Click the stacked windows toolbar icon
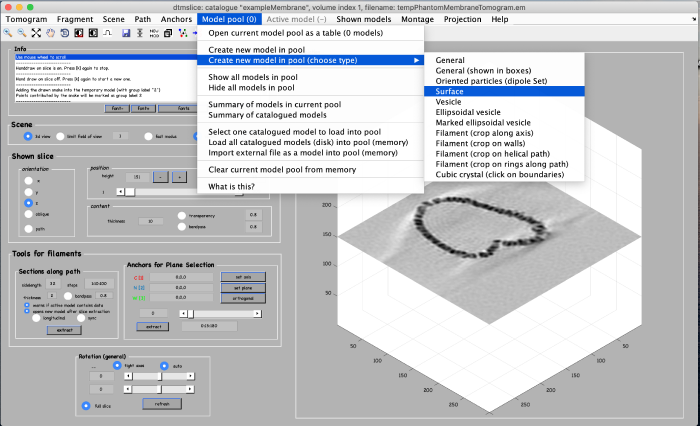700x426 pixels. click(x=168, y=33)
